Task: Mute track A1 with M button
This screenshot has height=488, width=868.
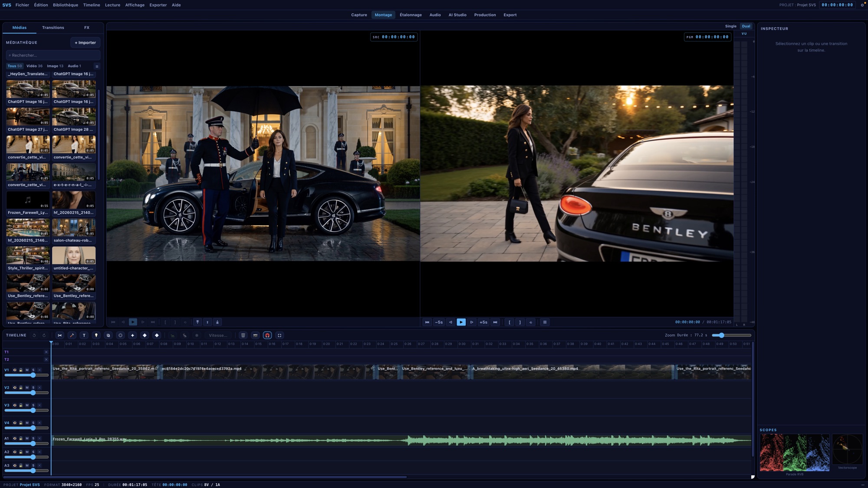Action: [27, 439]
